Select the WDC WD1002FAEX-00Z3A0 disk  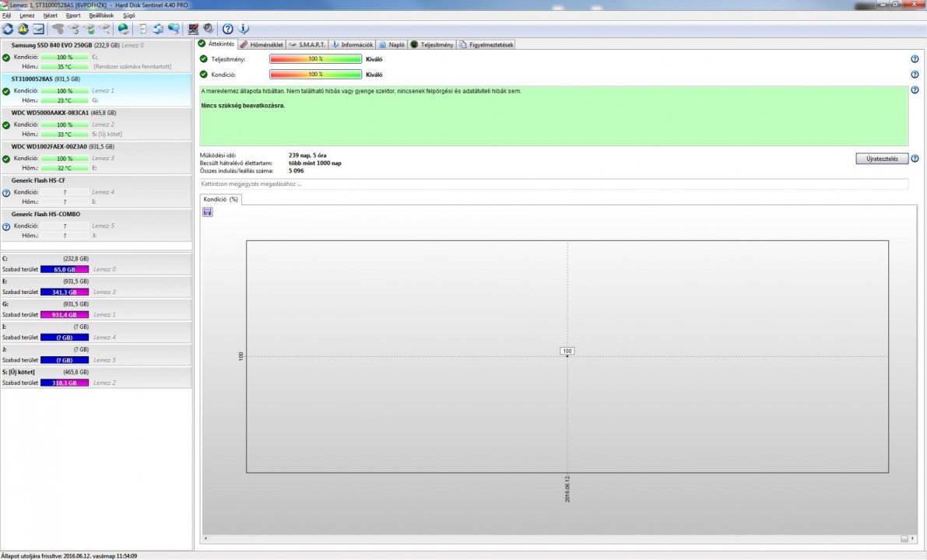96,156
